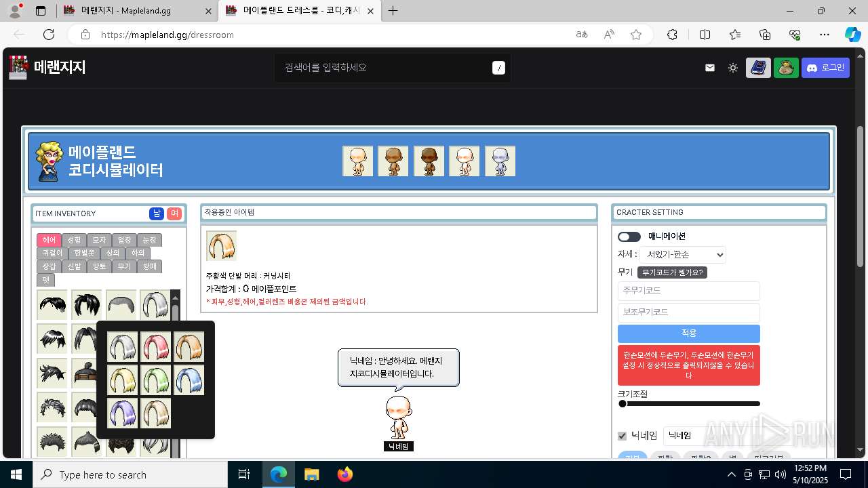
Task: Switch to the 눈장 category tab
Action: click(149, 240)
